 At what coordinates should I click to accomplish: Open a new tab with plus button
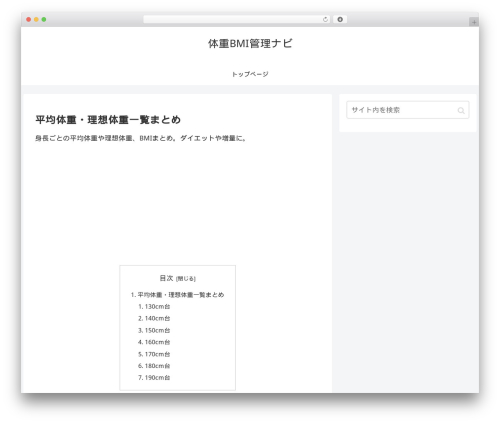pos(474,22)
